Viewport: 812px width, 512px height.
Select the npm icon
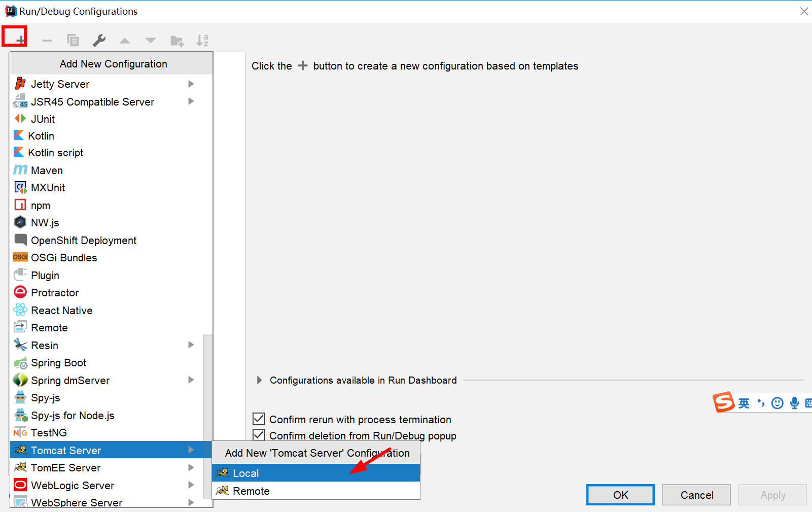point(20,204)
